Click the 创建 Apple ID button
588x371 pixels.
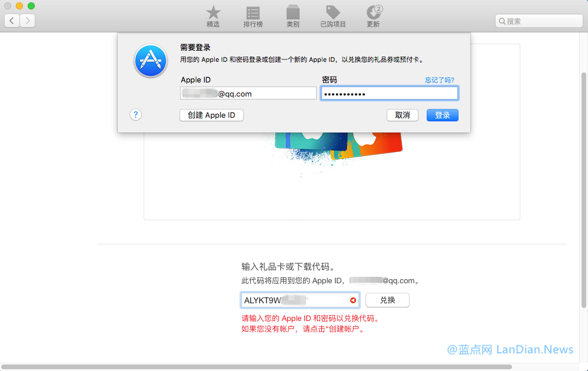[211, 115]
